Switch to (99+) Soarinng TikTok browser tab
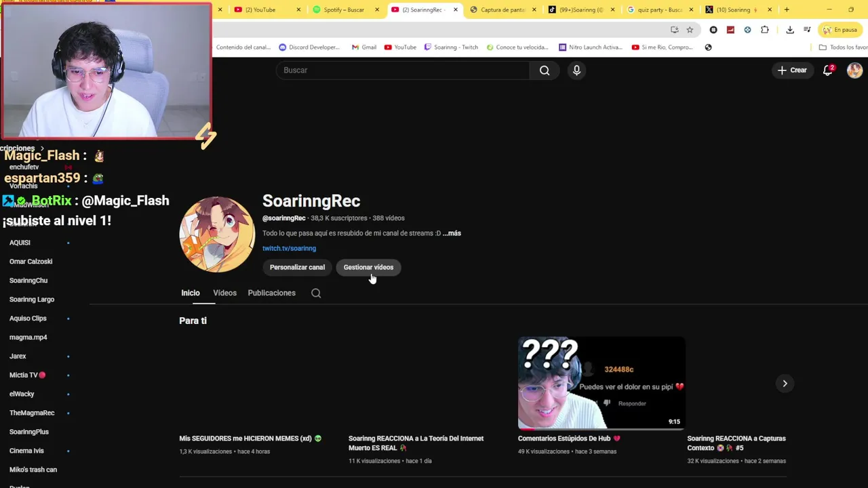The height and width of the screenshot is (488, 868). [581, 9]
